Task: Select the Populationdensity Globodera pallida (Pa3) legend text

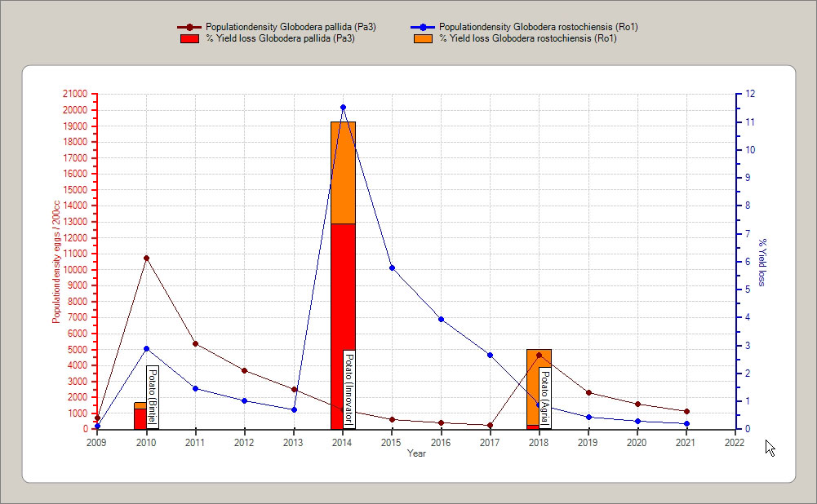Action: click(x=291, y=27)
